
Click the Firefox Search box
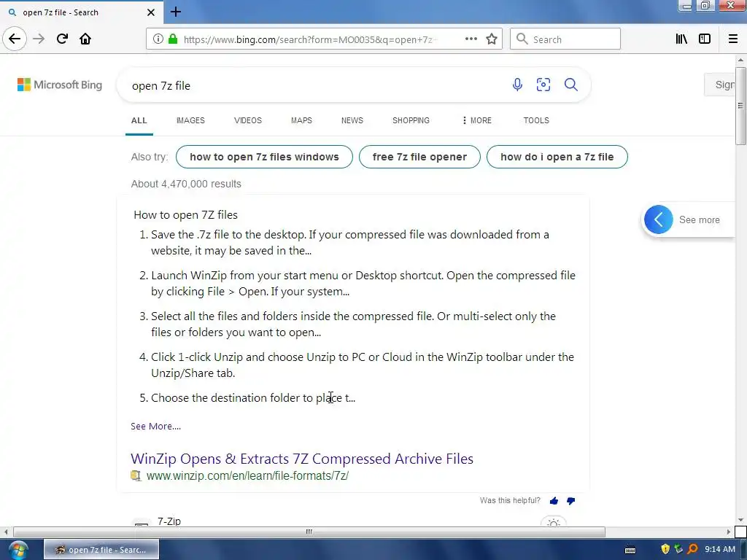click(565, 39)
